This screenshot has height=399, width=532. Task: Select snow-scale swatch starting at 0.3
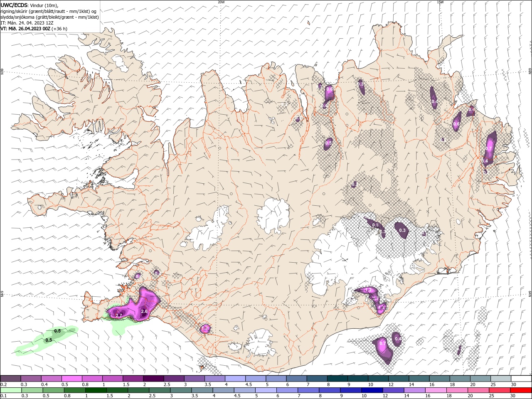pos(31,379)
